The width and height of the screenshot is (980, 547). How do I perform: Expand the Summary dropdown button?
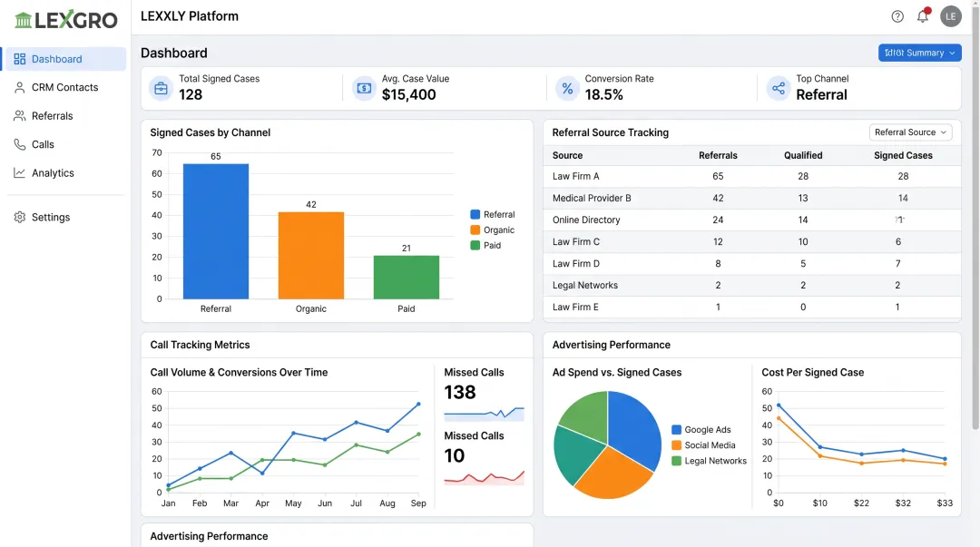[x=919, y=53]
